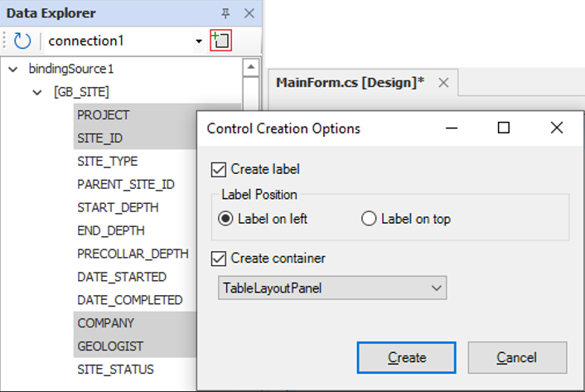585x392 pixels.
Task: Pin the Data Explorer panel
Action: pos(225,13)
